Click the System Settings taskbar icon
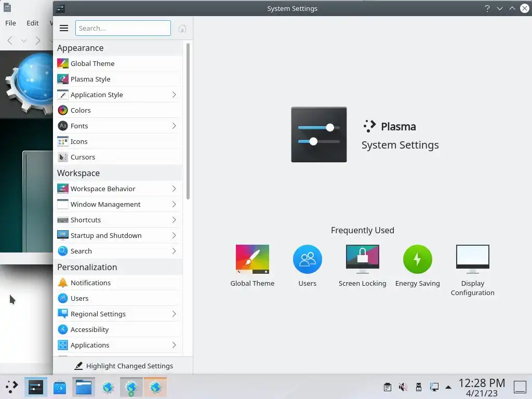The height and width of the screenshot is (399, 532). coord(36,387)
